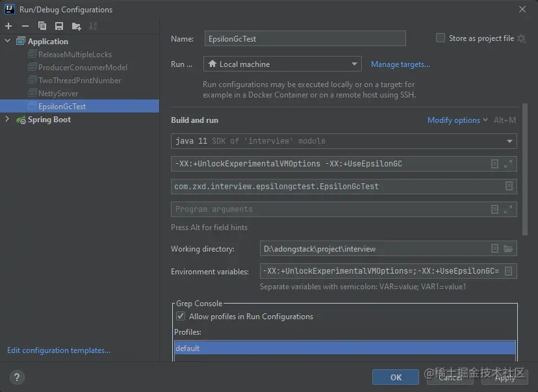Copy the selected configuration
This screenshot has height=392, width=538.
pos(42,26)
